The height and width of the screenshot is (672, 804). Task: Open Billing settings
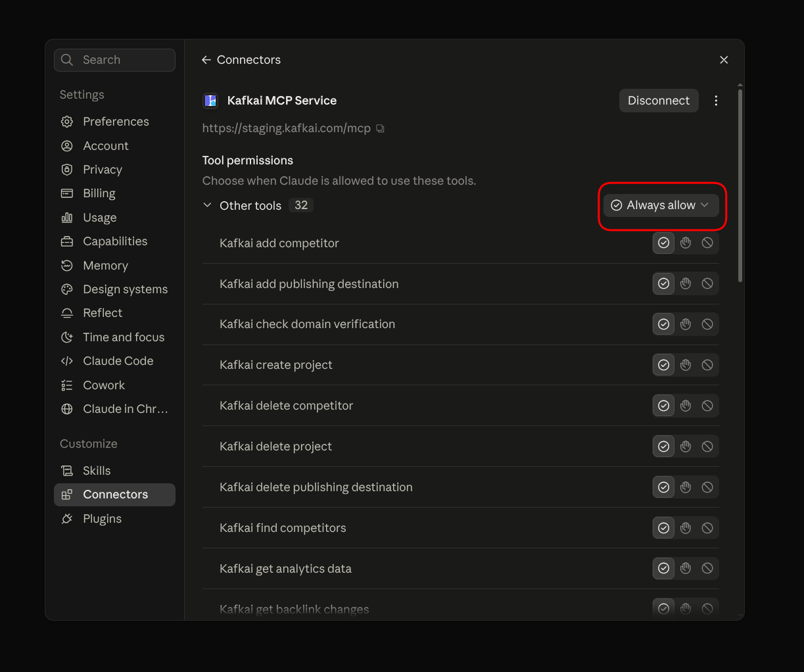pos(114,193)
